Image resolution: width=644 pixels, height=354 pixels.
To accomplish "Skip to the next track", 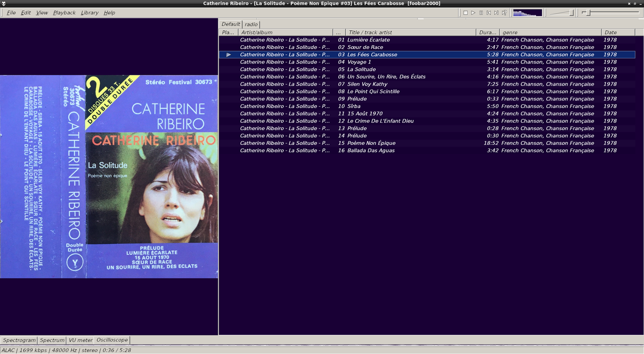I will click(496, 13).
